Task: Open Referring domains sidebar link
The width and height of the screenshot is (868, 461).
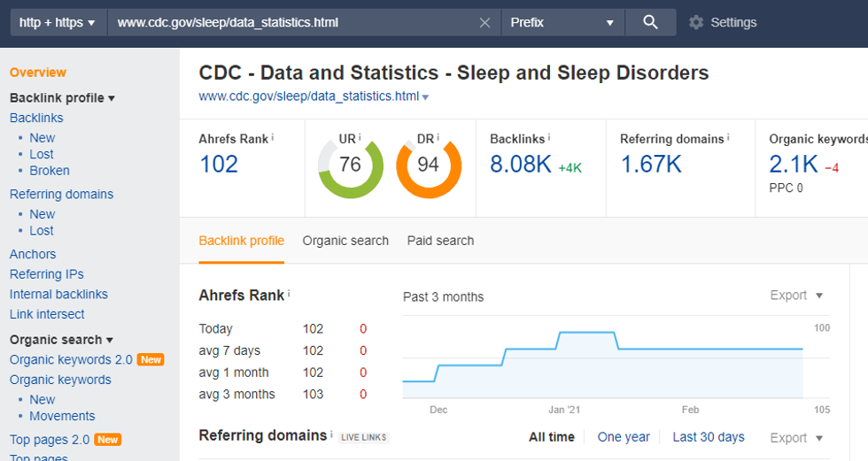Action: click(61, 194)
